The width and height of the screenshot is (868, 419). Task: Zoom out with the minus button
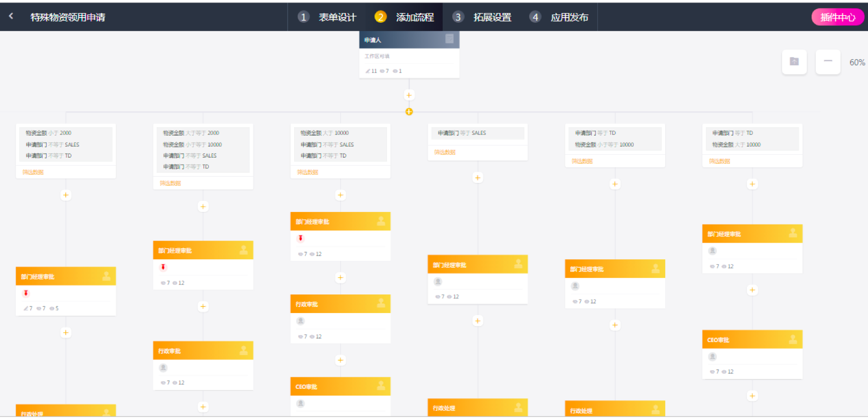[x=828, y=62]
